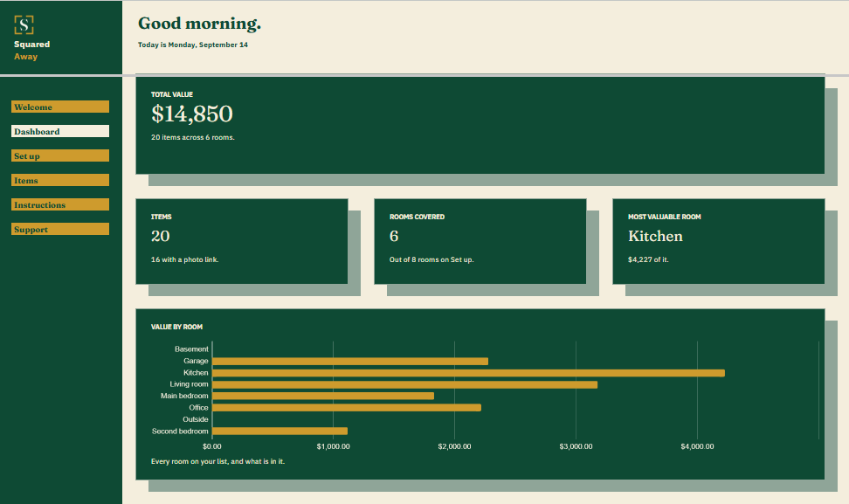Open the Instructions page
Screen dimensions: 849x504
(x=60, y=204)
